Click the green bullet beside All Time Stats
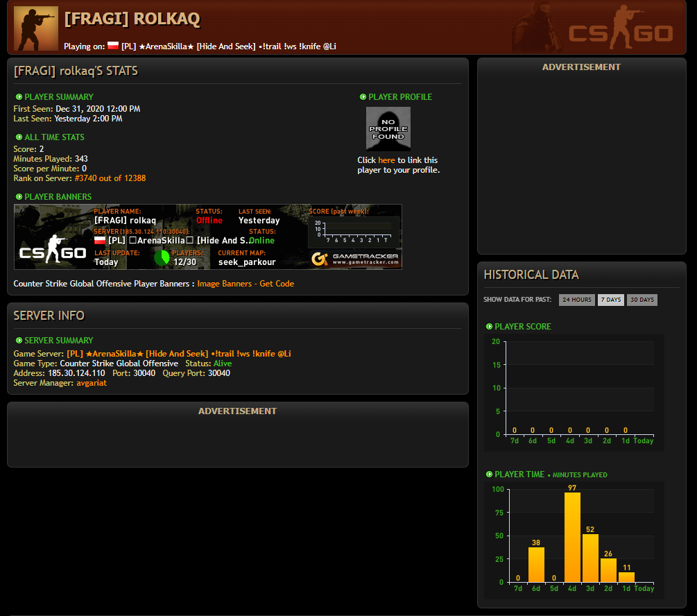697x616 pixels. (19, 137)
